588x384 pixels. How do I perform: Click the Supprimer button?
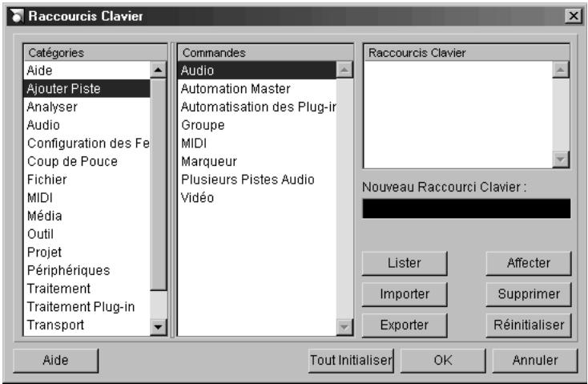point(529,294)
